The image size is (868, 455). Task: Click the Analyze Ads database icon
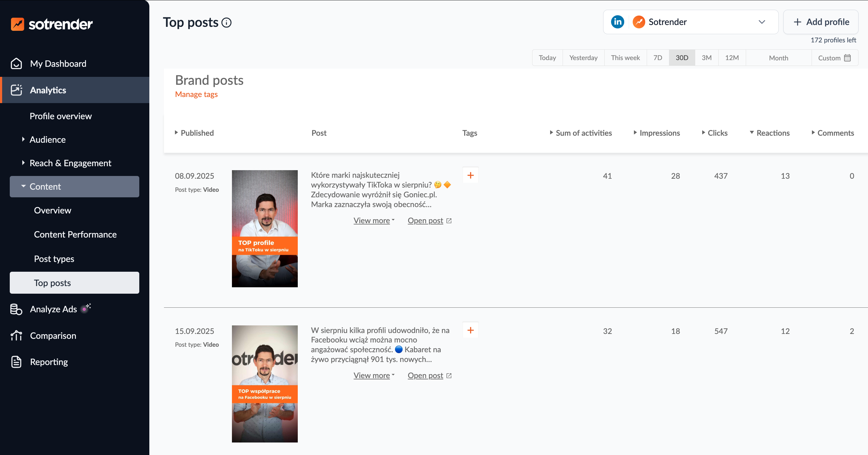click(x=16, y=309)
